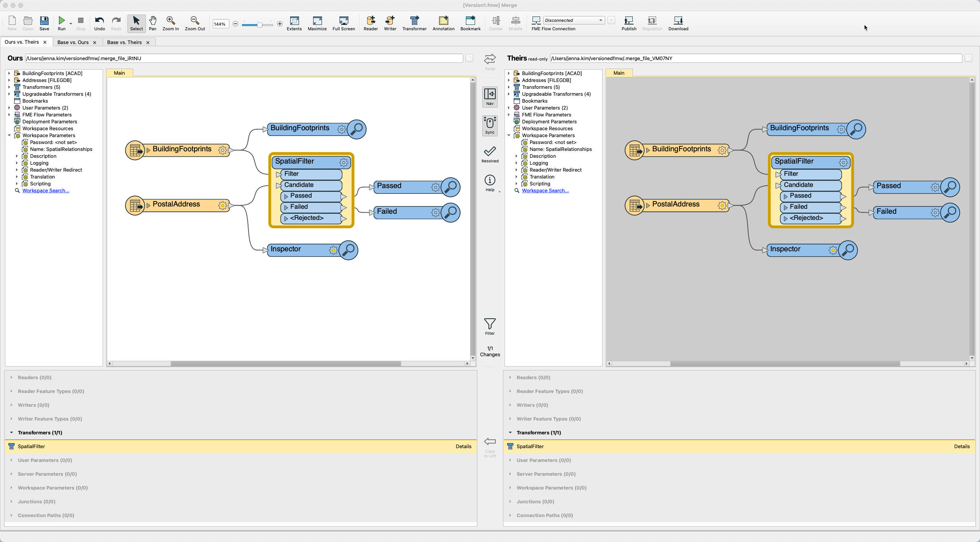Open the Workspace Search link in Ours tree

(45, 190)
